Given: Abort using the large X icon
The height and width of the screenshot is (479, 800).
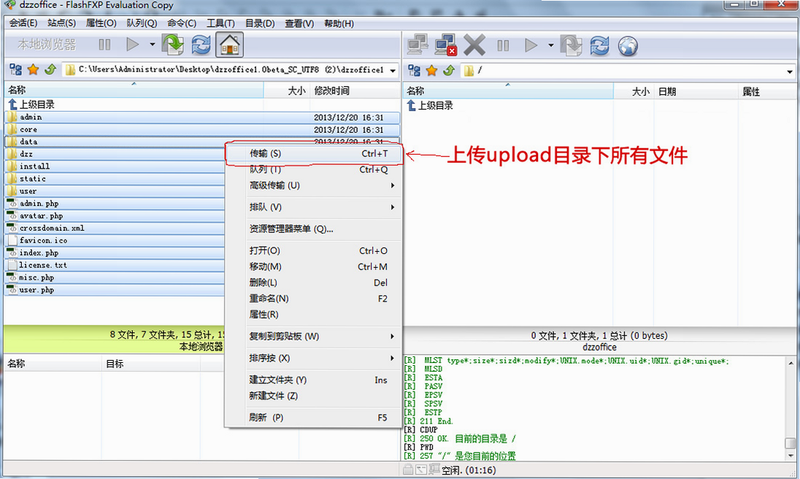Looking at the screenshot, I should click(474, 45).
